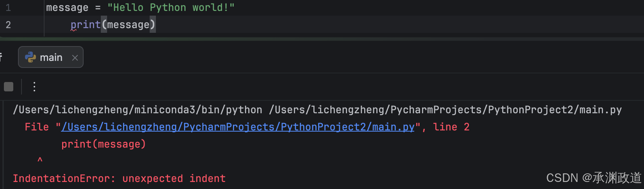Click the red caret marker in traceback
Image resolution: width=644 pixels, height=189 pixels.
40,160
